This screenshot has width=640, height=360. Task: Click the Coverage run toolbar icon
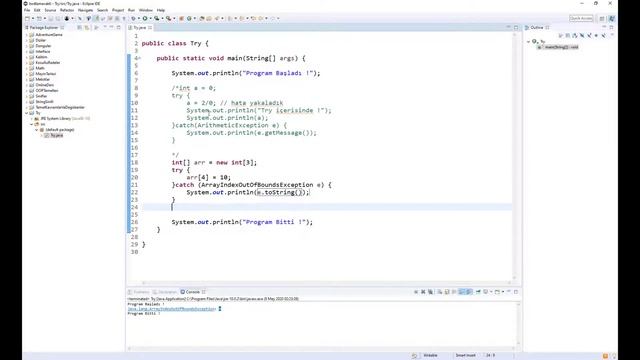(156, 18)
